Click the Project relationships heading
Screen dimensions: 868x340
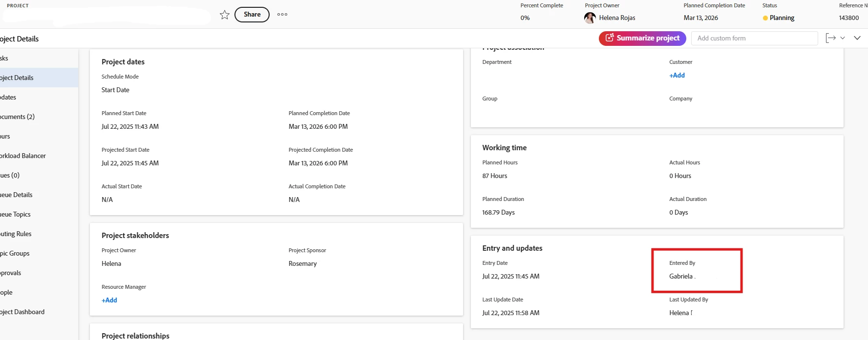coord(135,336)
